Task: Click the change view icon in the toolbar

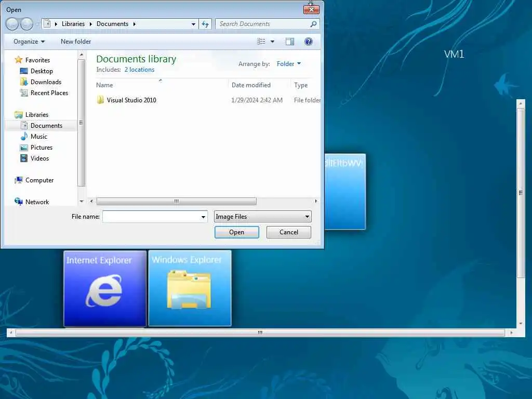Action: coord(261,42)
